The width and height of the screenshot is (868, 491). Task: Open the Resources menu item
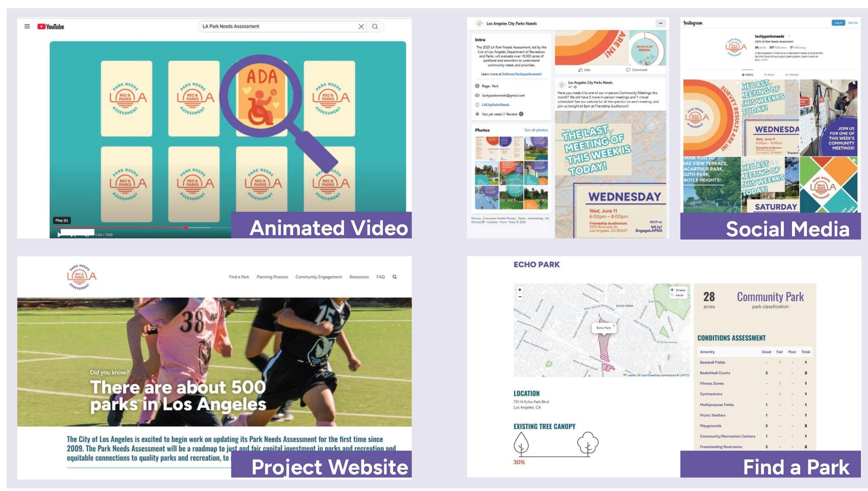359,277
